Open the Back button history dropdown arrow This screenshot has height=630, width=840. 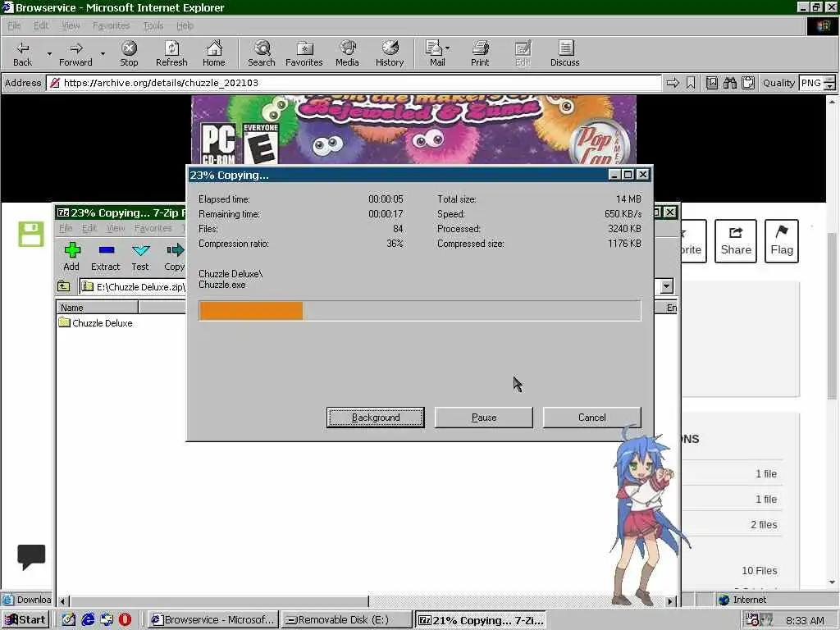point(48,53)
